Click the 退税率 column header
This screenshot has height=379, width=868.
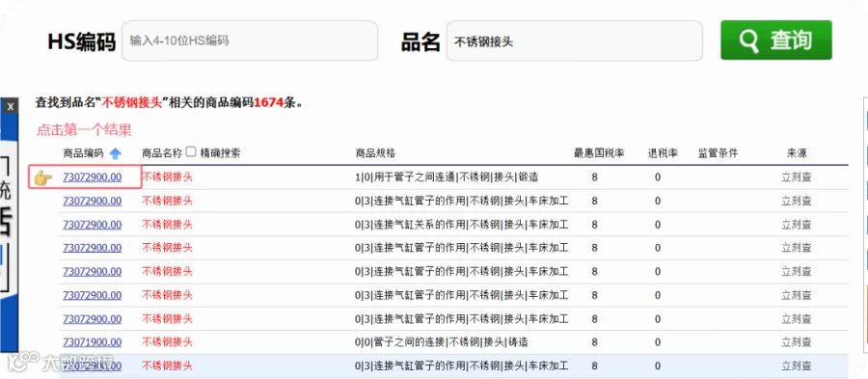(x=663, y=153)
